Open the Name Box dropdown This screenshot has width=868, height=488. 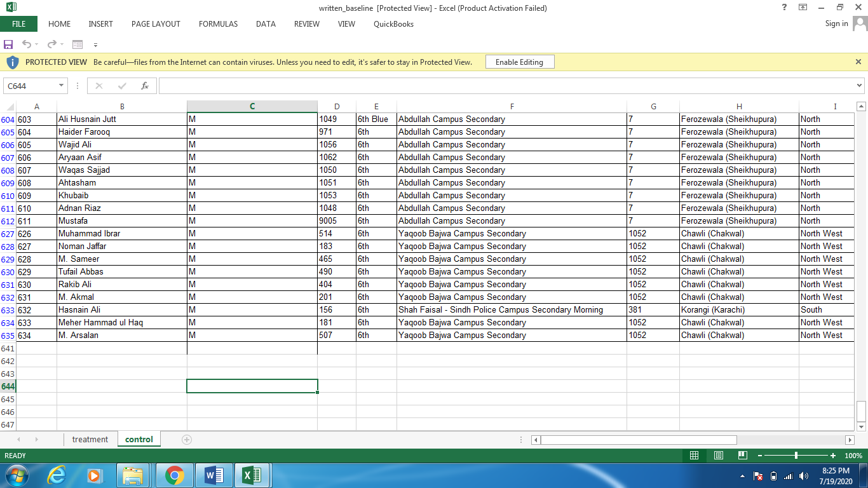click(61, 85)
